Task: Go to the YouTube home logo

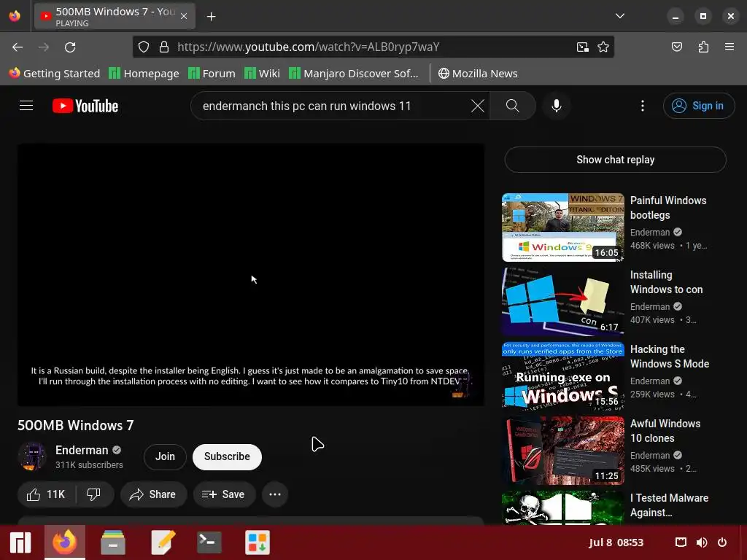Action: pos(85,106)
